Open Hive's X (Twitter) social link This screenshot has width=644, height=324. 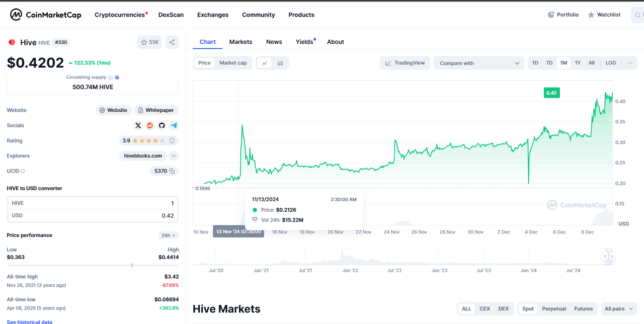click(138, 125)
